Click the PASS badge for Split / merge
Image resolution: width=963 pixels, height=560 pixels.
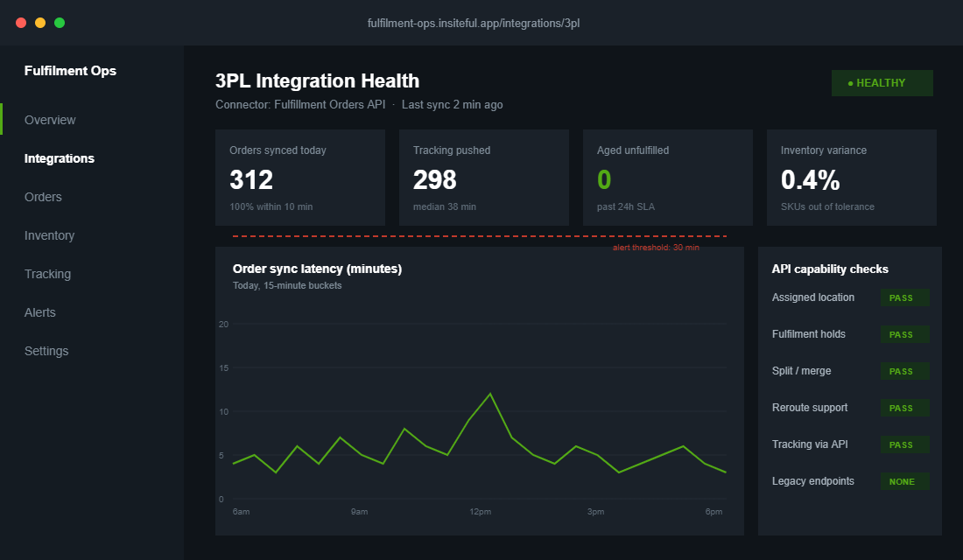click(x=904, y=372)
